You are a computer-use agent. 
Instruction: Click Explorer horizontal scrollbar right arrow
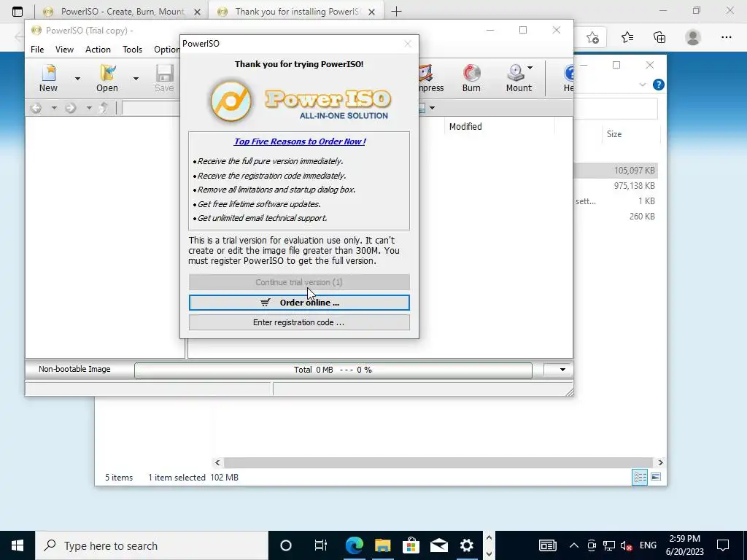click(x=660, y=462)
